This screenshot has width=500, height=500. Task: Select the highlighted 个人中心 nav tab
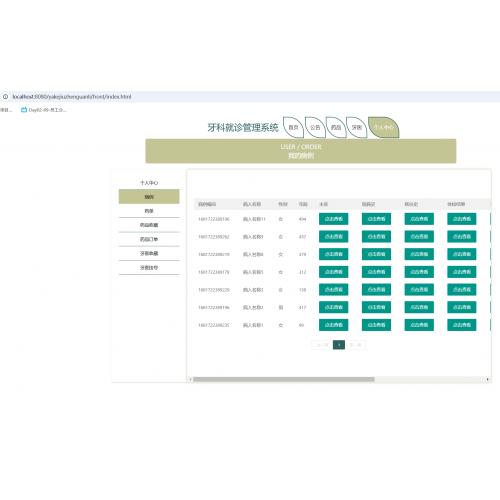point(383,127)
